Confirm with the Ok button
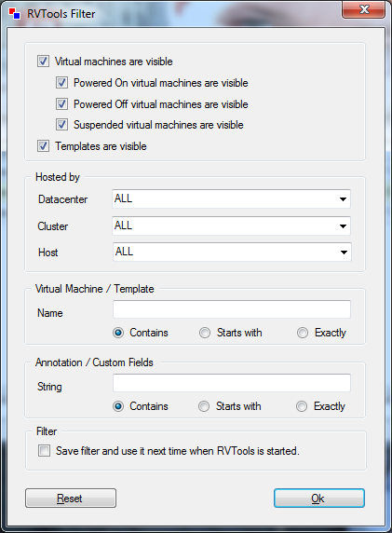The image size is (392, 533). 319,499
